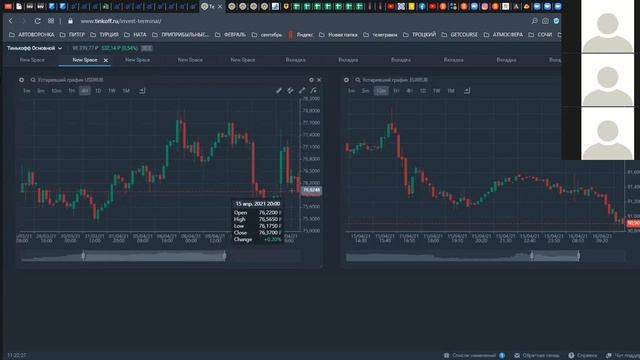Click the search magnifier in right EURRUB chart
This screenshot has height=360, width=640.
click(x=358, y=80)
